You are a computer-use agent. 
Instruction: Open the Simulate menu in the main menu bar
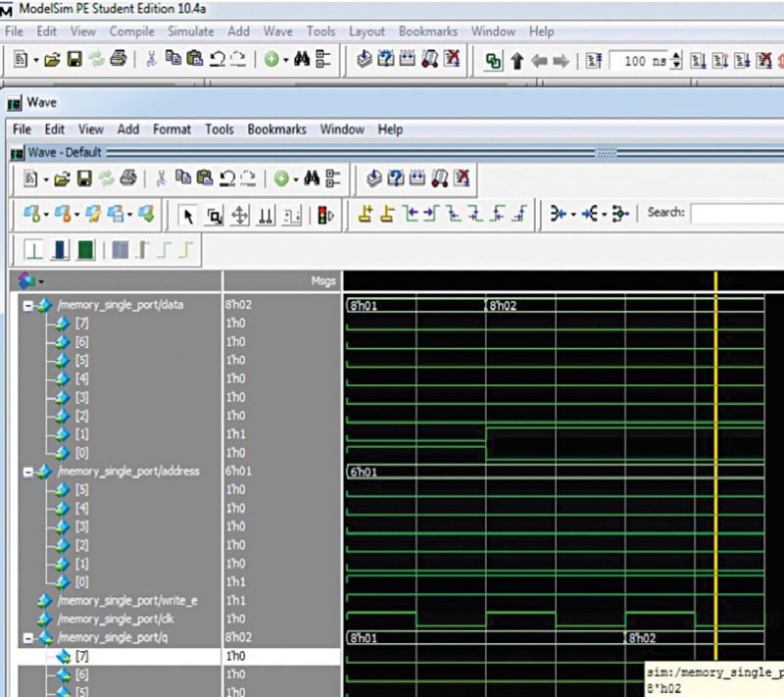click(190, 31)
